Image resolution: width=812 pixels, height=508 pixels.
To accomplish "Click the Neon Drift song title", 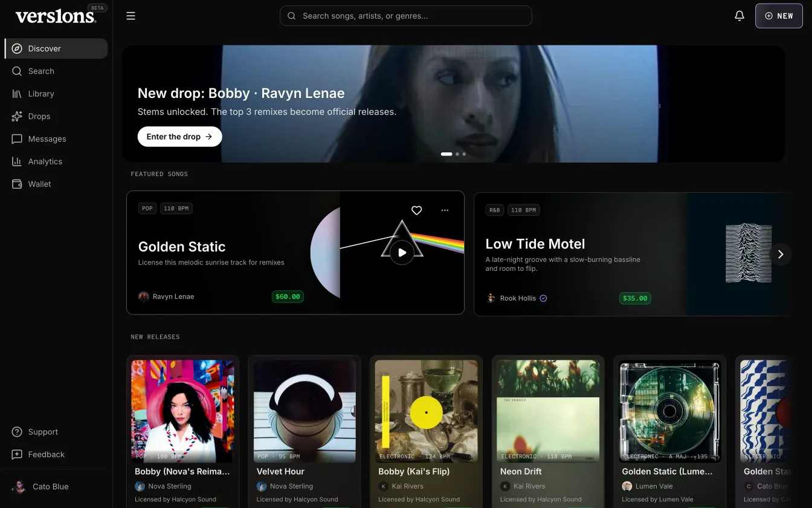I will coord(521,471).
